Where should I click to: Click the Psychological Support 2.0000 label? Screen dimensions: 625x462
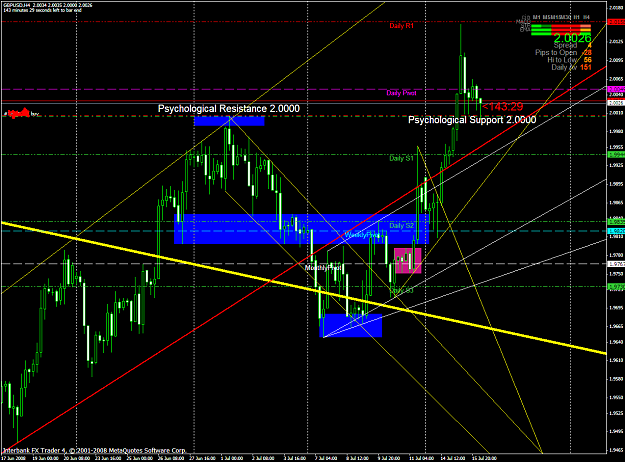[472, 120]
